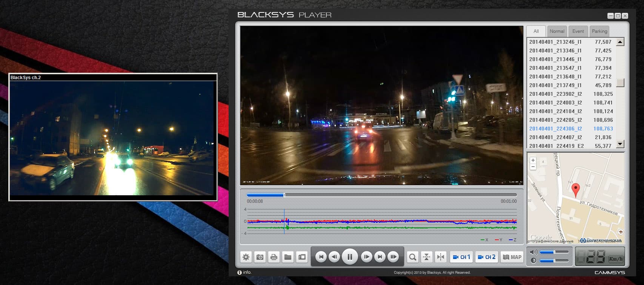Viewport: 644px width, 285px height.
Task: Click the main front camera video
Action: point(382,105)
